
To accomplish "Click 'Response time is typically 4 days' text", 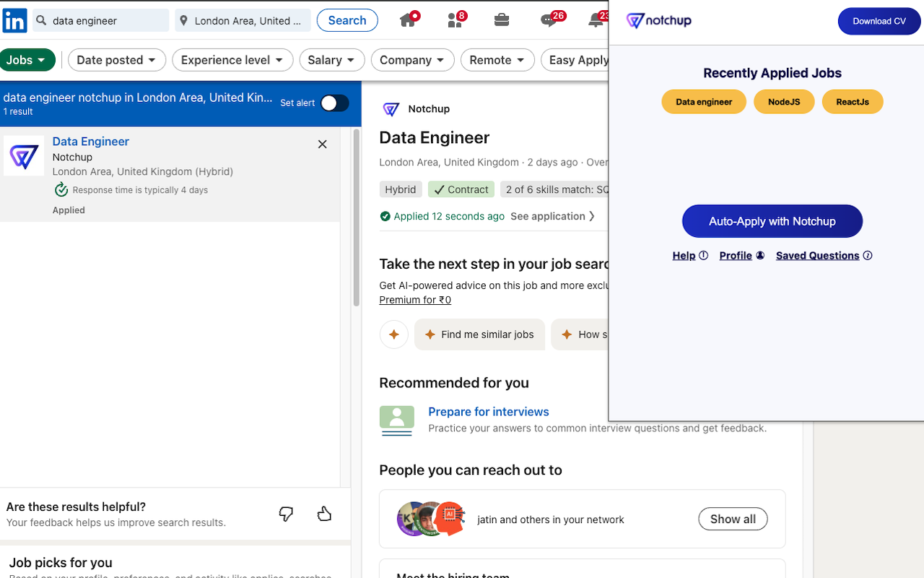I will point(140,190).
